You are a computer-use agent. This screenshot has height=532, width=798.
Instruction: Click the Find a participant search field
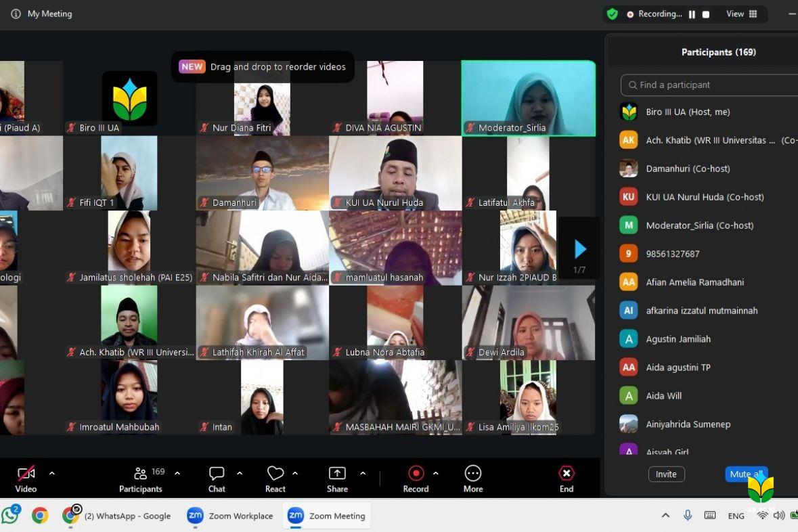[x=711, y=85]
